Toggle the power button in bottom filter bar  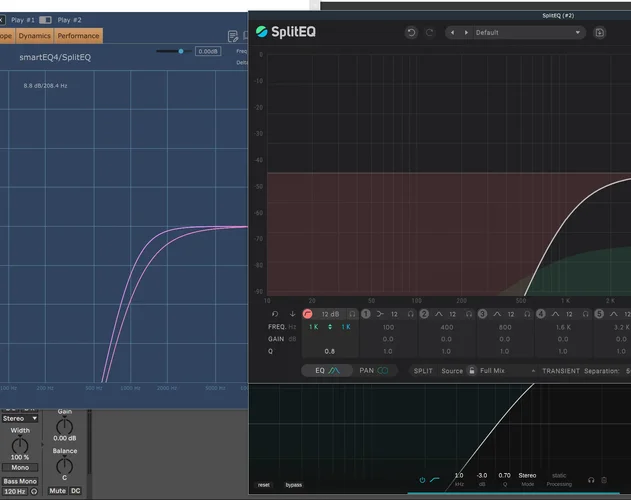[x=422, y=480]
